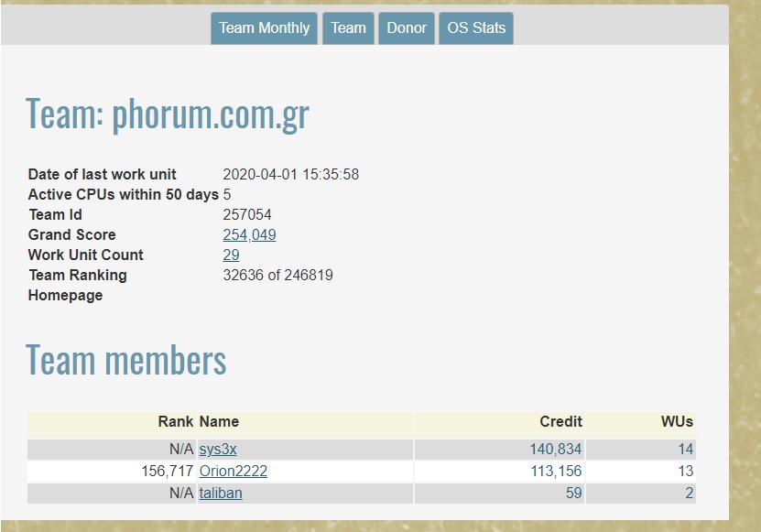Go to the OS Stats tab

tap(476, 28)
